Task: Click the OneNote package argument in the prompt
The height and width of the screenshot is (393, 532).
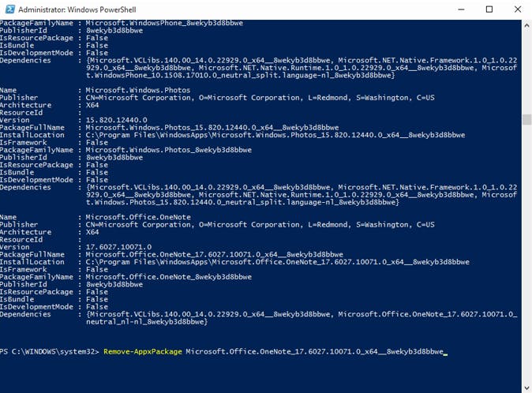Action: [314, 352]
